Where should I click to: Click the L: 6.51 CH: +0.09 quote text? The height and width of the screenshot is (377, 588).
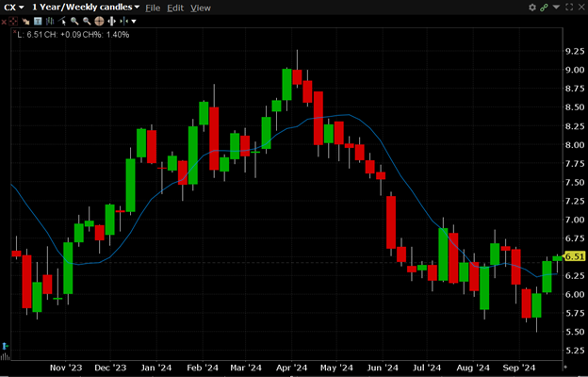pos(73,35)
